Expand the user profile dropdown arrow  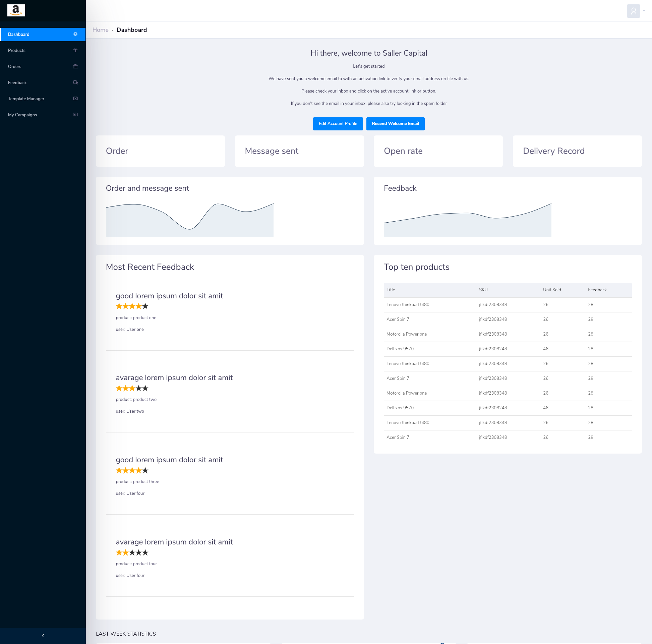coord(644,11)
